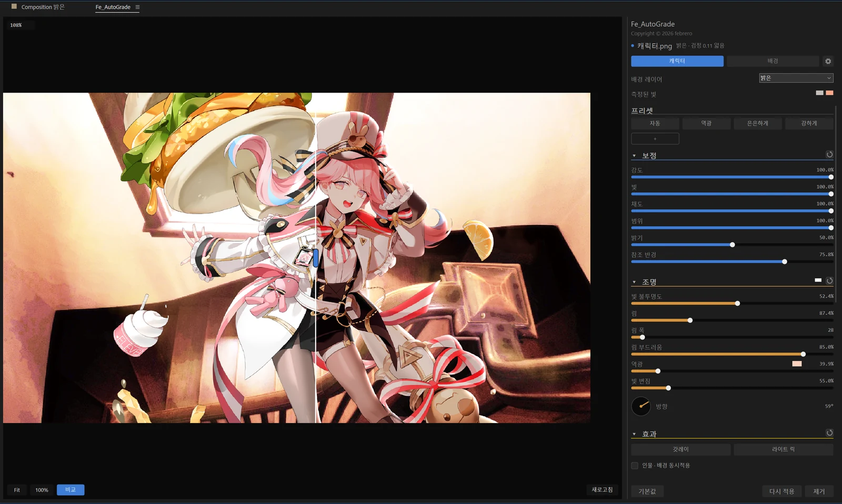Click the 림 폭 slider handle
Image resolution: width=842 pixels, height=504 pixels.
pyautogui.click(x=642, y=337)
